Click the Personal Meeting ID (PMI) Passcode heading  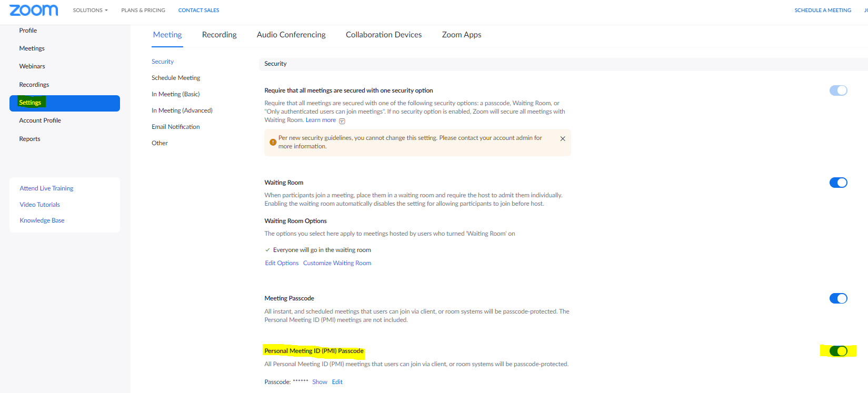point(314,351)
